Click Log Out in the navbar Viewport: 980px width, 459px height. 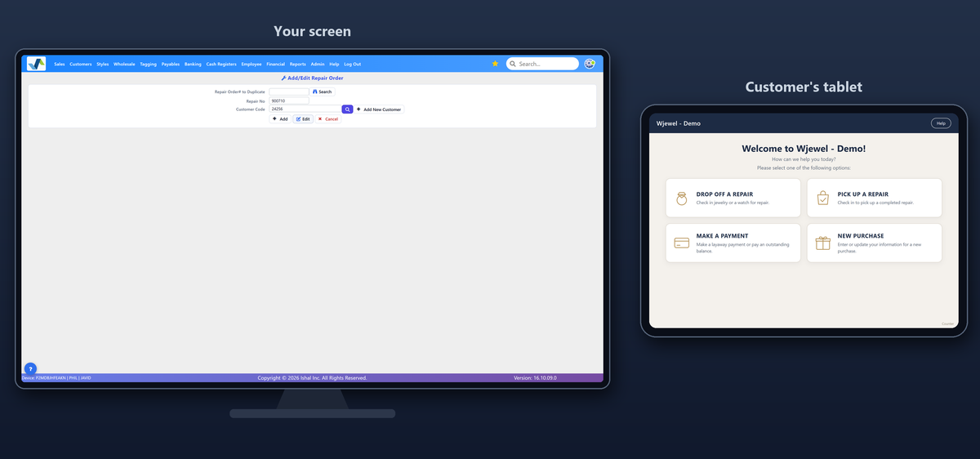[x=352, y=64]
